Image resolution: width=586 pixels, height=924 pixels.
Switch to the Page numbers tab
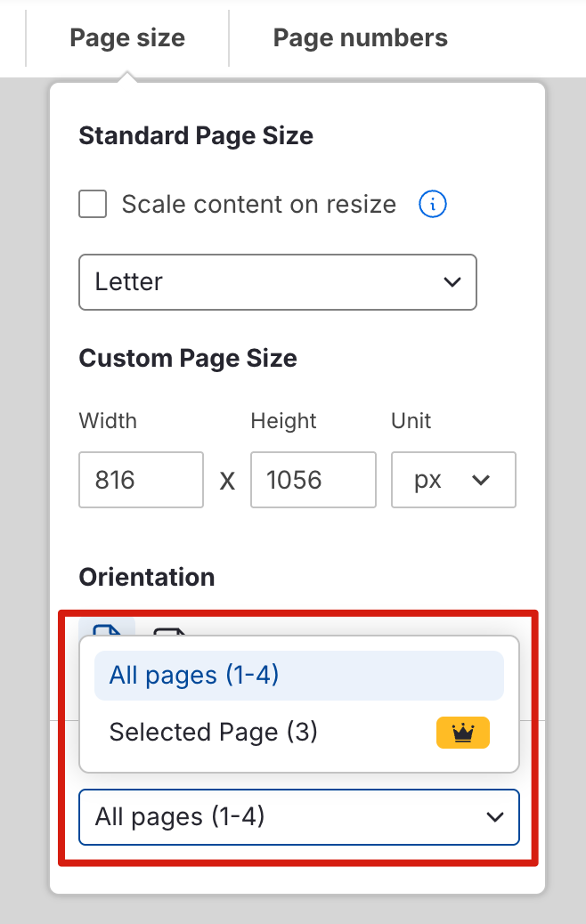tap(360, 38)
